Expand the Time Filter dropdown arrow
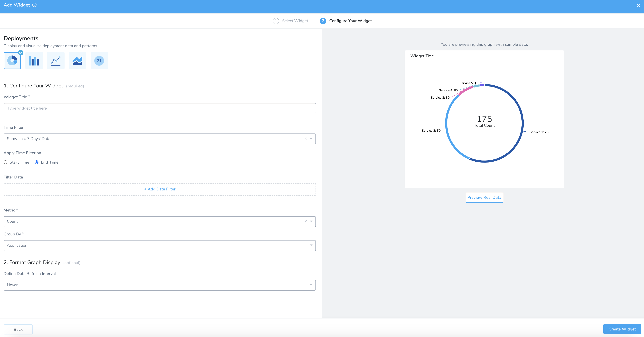644x337 pixels. click(311, 139)
